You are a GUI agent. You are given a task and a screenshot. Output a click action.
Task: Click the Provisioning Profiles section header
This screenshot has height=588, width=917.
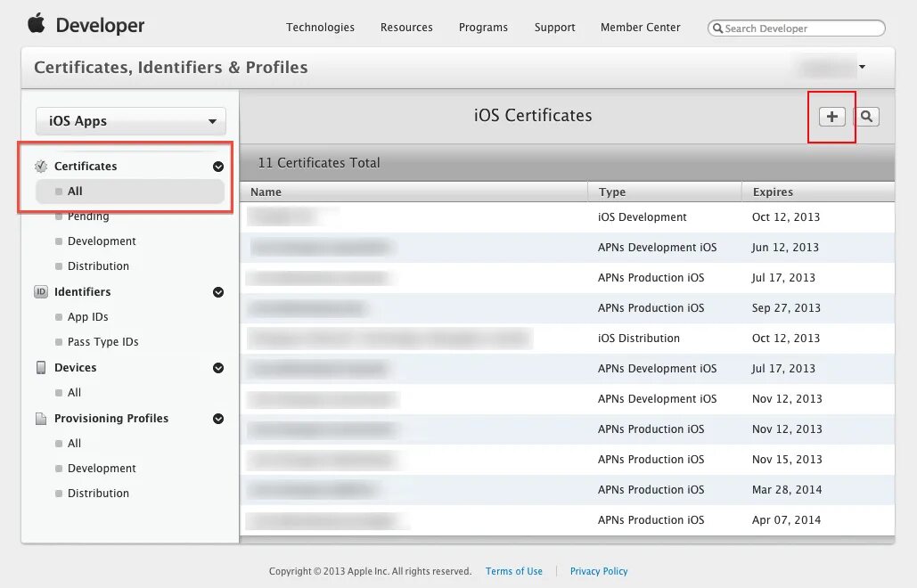[x=111, y=419]
